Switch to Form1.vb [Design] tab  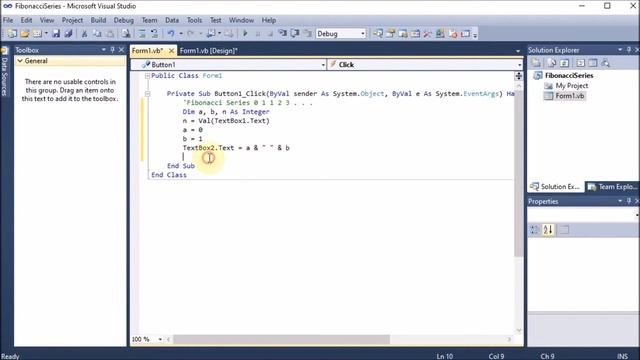209,51
